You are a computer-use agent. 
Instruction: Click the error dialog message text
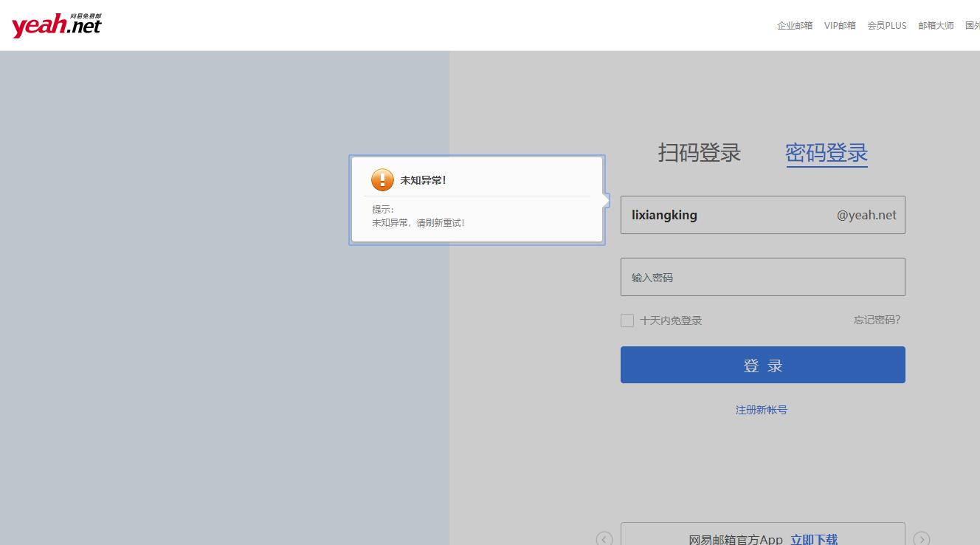coord(418,222)
